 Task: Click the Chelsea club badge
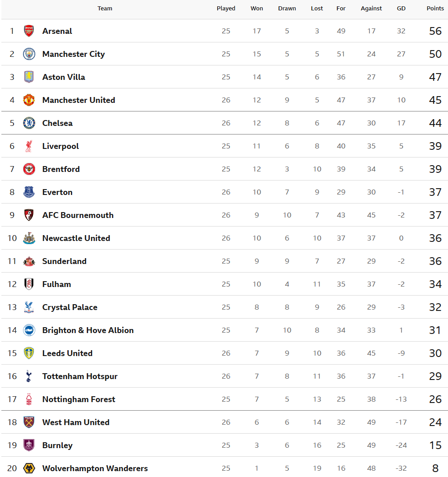[29, 123]
